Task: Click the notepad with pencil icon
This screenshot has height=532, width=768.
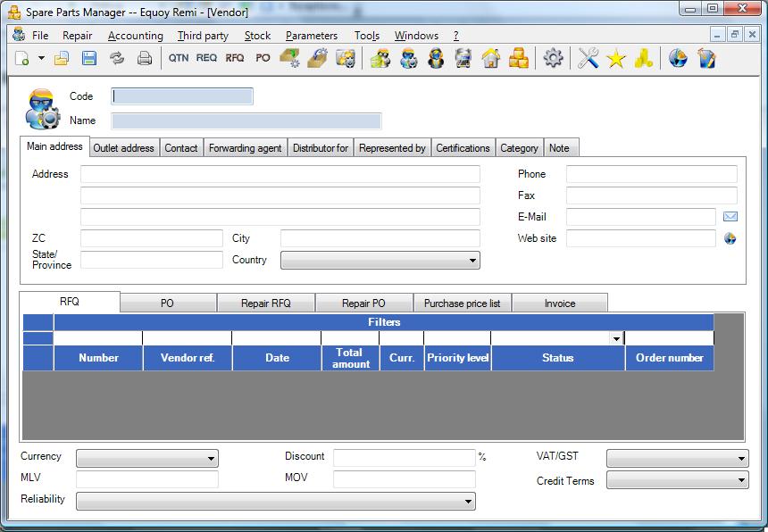Action: (706, 58)
